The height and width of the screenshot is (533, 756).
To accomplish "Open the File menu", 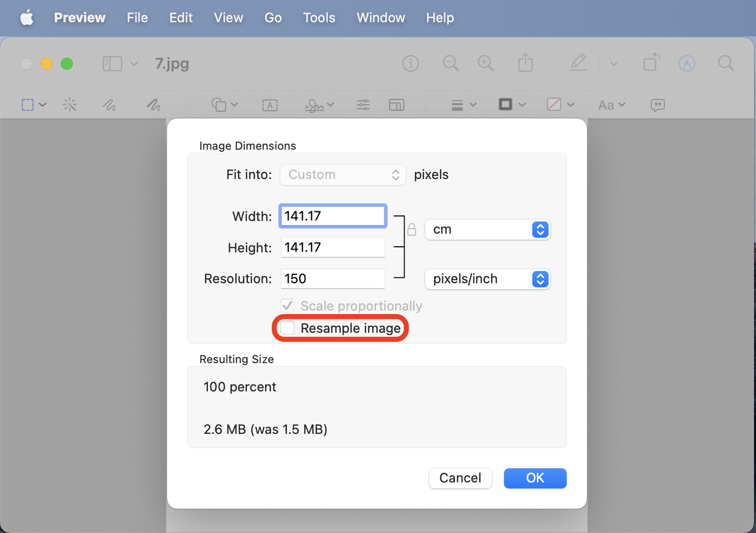I will coord(137,18).
